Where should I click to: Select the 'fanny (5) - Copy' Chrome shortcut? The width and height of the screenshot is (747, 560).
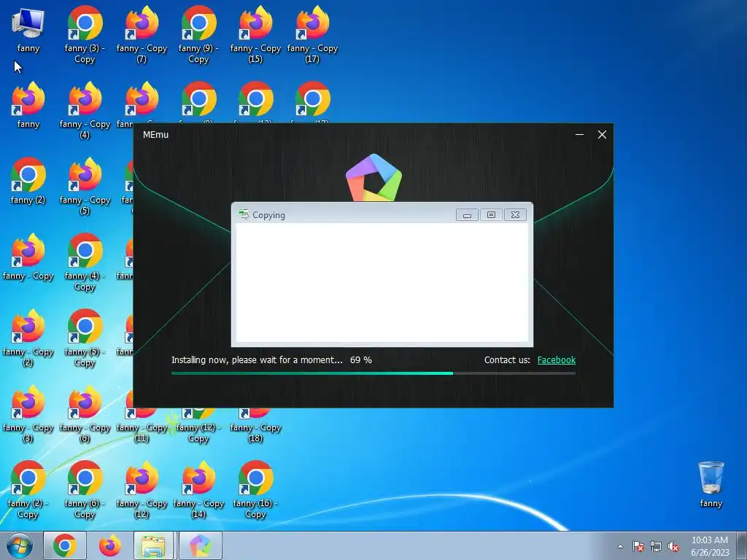pos(85,338)
